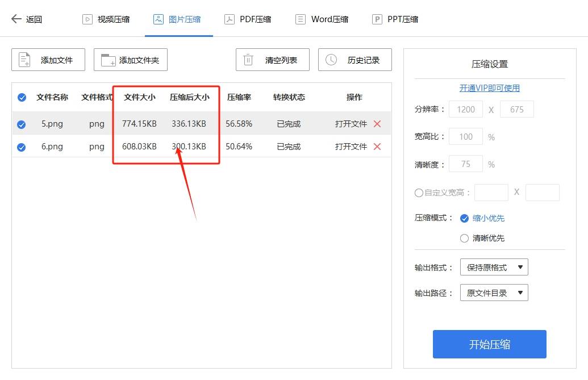588x380 pixels.
Task: Uncheck the select-all checkbox in the header
Action: point(22,97)
